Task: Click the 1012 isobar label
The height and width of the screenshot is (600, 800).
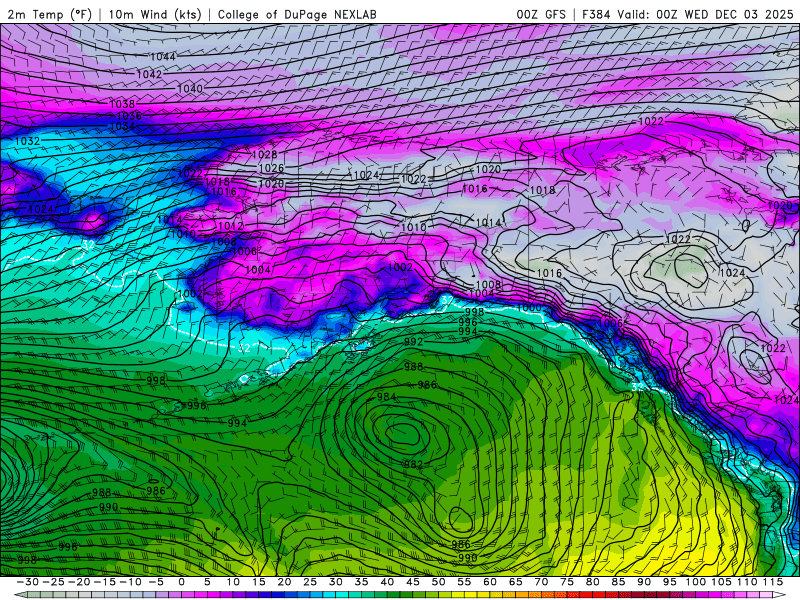Action: click(231, 226)
